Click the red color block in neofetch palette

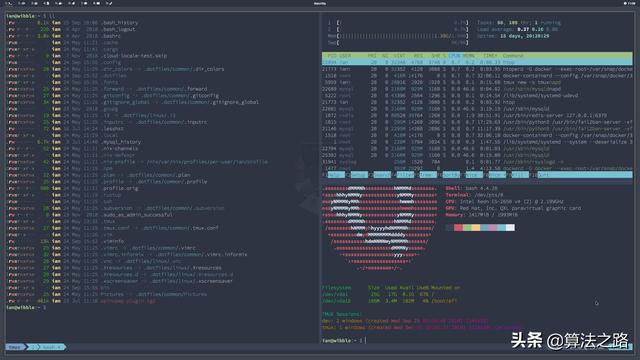458,227
